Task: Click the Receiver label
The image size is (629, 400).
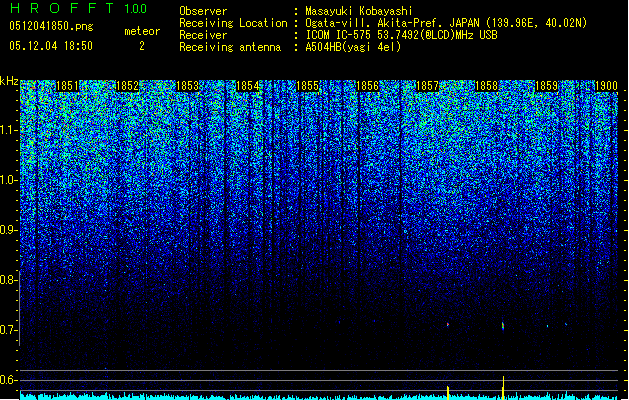Action: pos(203,35)
